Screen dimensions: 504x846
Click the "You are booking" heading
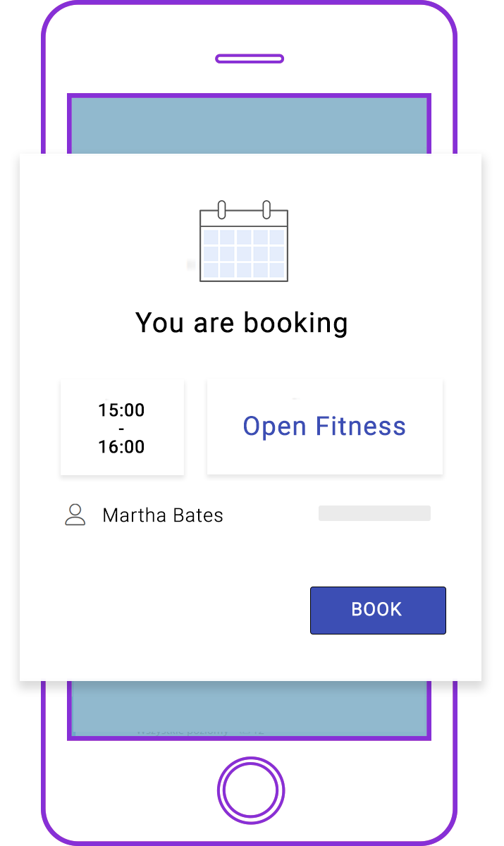click(242, 323)
